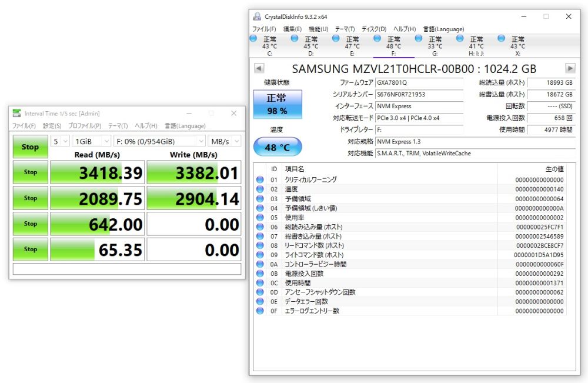Click the 4977 時間 power-on hours value
This screenshot has height=383, width=588.
tap(552, 130)
